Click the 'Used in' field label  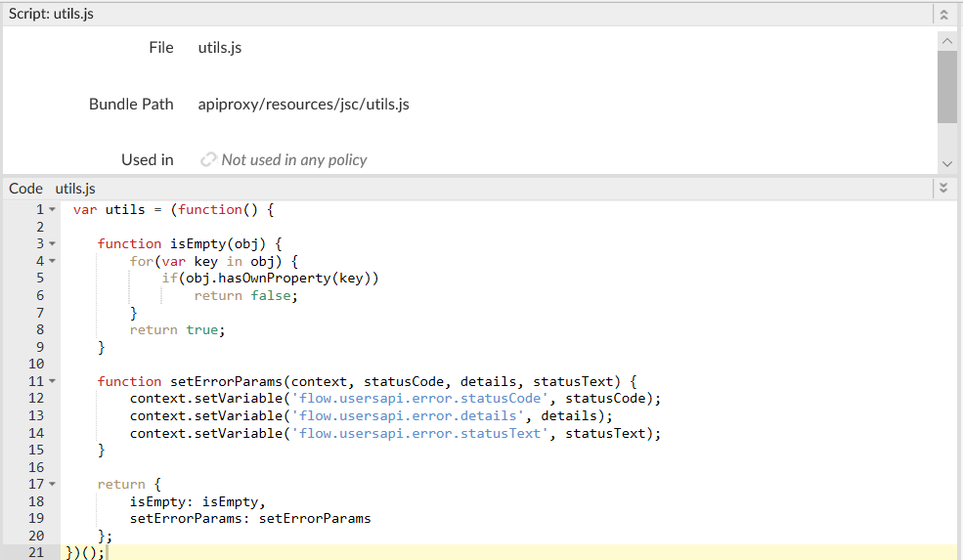coord(148,159)
